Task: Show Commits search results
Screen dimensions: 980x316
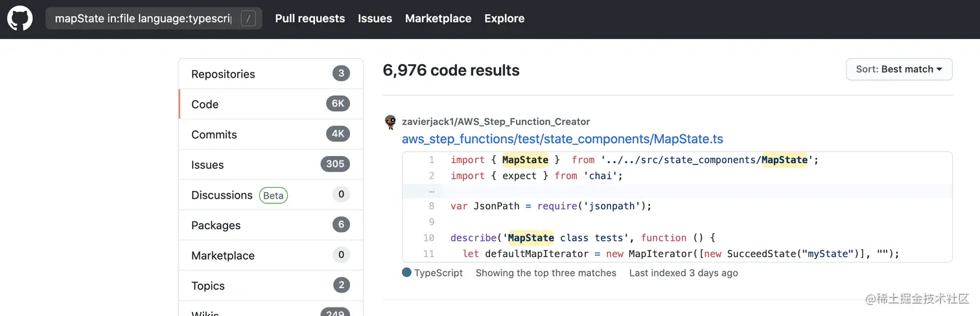Action: 214,135
